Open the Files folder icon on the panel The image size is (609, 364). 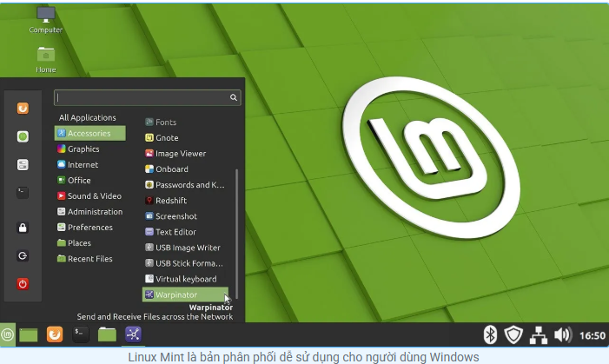coord(107,334)
